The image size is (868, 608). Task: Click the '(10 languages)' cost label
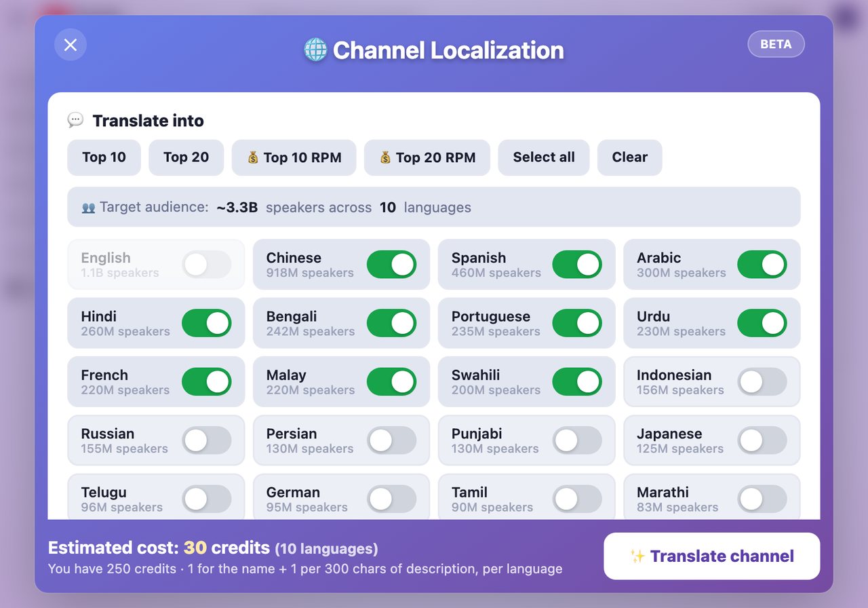click(327, 549)
